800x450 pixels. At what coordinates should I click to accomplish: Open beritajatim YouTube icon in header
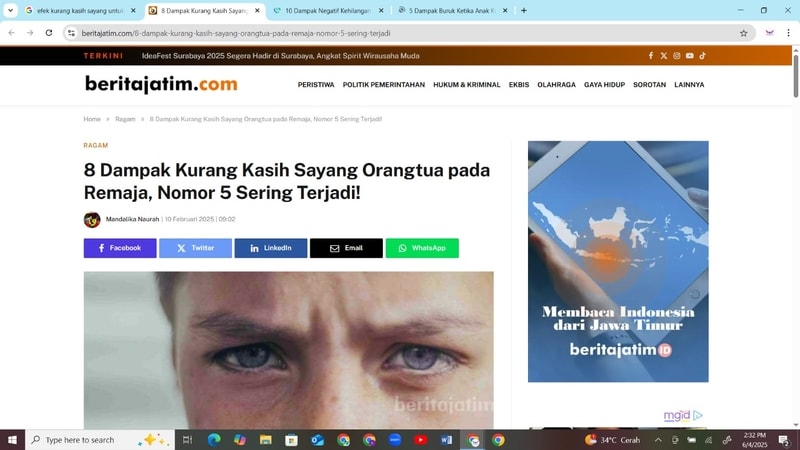tap(690, 56)
